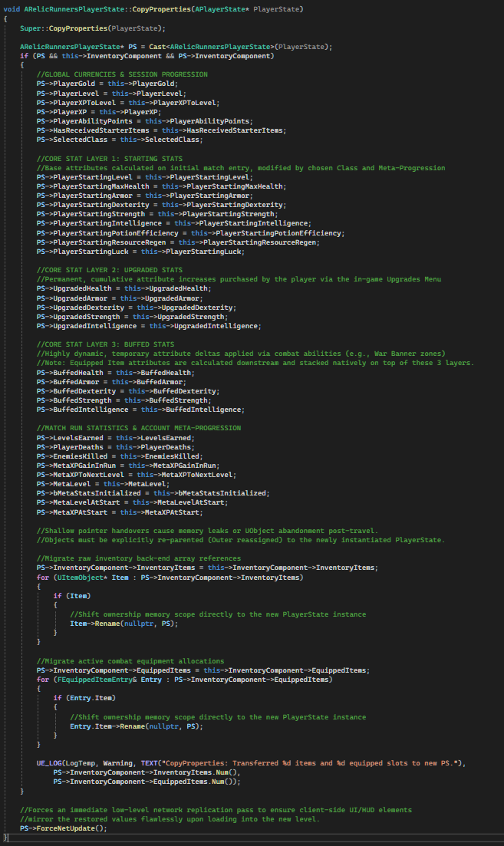The height and width of the screenshot is (846, 504).
Task: Click the comment CORE STAT LAYER 2: UPGRADED STATS
Action: (110, 270)
